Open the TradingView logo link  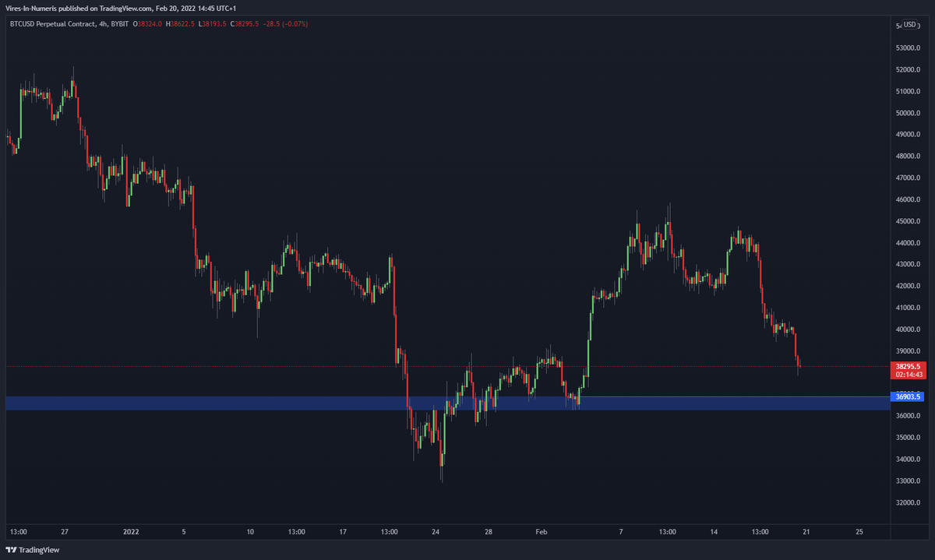point(33,550)
